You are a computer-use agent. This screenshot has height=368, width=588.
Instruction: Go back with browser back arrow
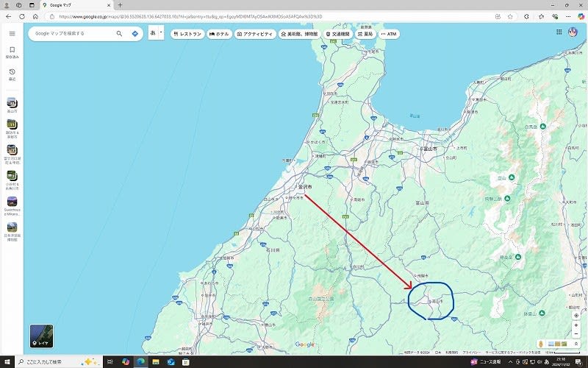click(x=9, y=16)
